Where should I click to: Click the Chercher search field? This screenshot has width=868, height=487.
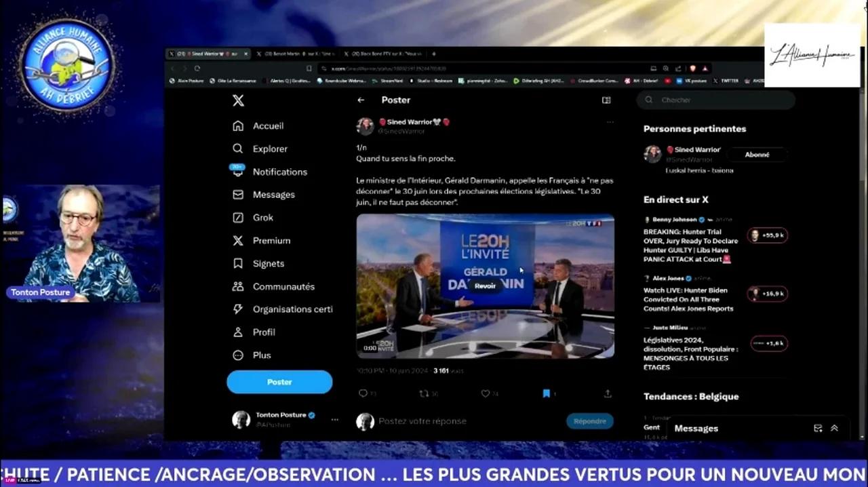pos(715,100)
